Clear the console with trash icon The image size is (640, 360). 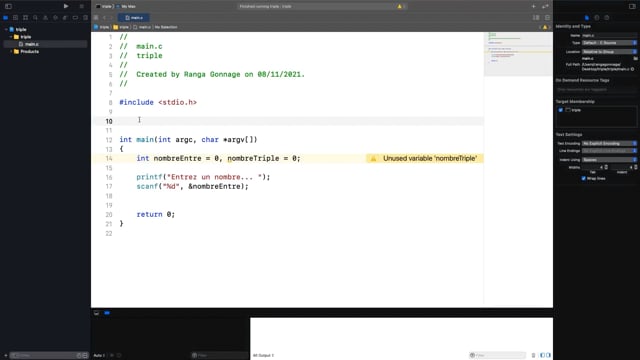tap(533, 355)
